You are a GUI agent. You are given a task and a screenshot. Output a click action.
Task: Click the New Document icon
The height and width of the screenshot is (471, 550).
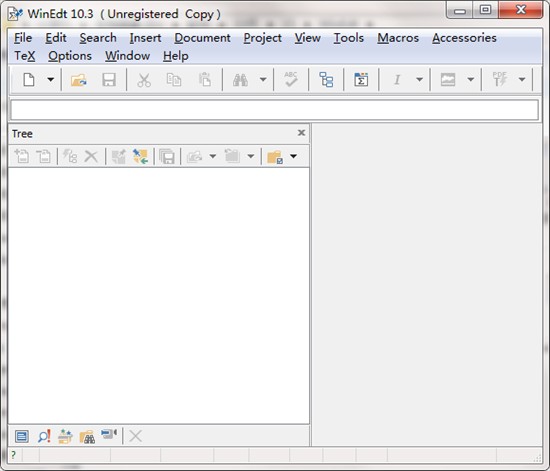(x=29, y=80)
